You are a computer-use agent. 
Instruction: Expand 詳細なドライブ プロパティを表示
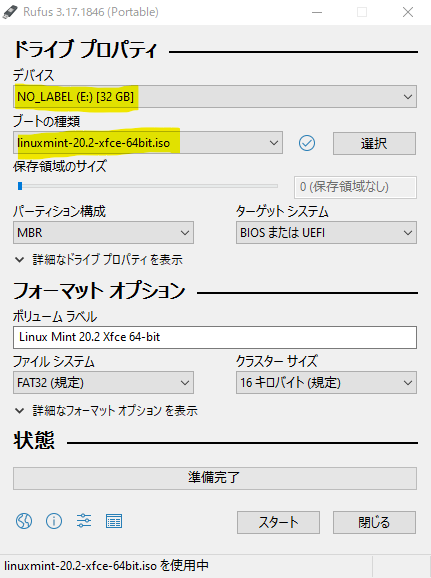point(98,260)
